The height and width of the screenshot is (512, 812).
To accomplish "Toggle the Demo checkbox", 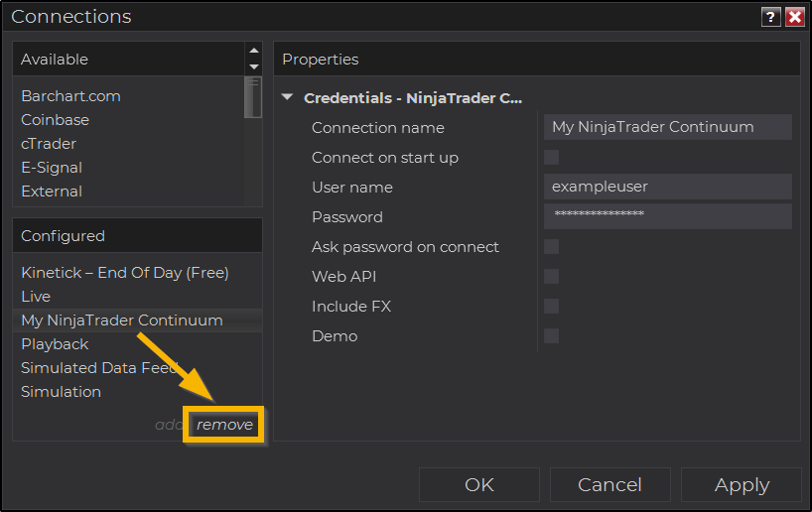I will coord(551,336).
